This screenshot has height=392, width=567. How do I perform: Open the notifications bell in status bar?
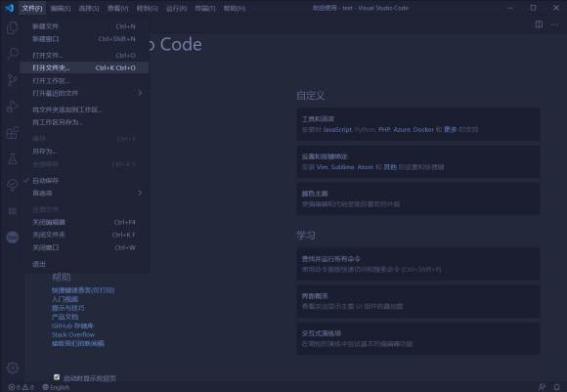pyautogui.click(x=557, y=387)
